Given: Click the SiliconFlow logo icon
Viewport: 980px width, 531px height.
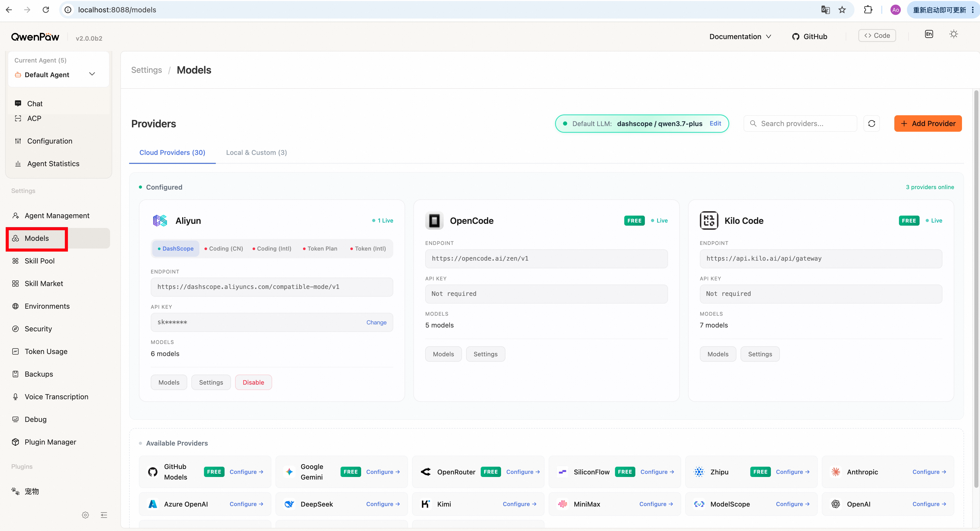Looking at the screenshot, I should [x=562, y=472].
